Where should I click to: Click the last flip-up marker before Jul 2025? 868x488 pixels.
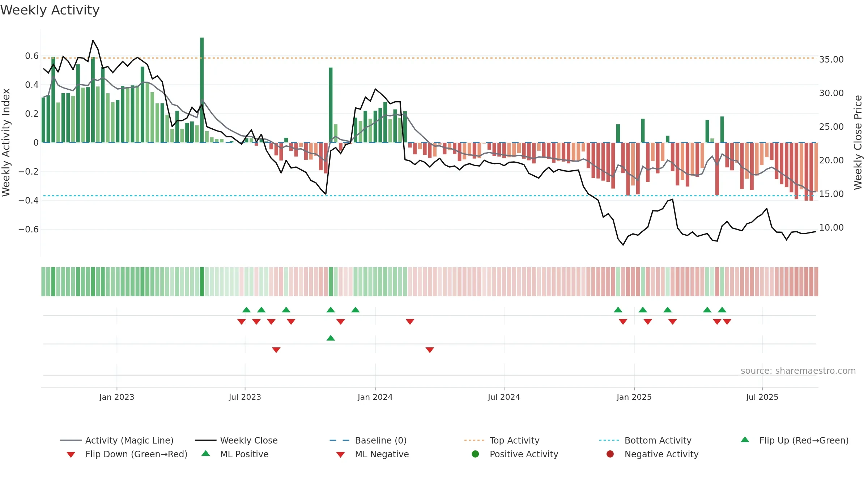722,310
